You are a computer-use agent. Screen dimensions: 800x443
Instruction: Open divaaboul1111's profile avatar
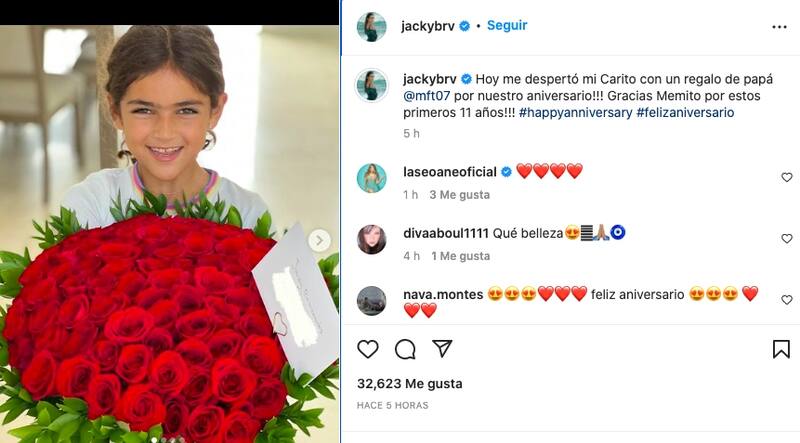pos(371,239)
